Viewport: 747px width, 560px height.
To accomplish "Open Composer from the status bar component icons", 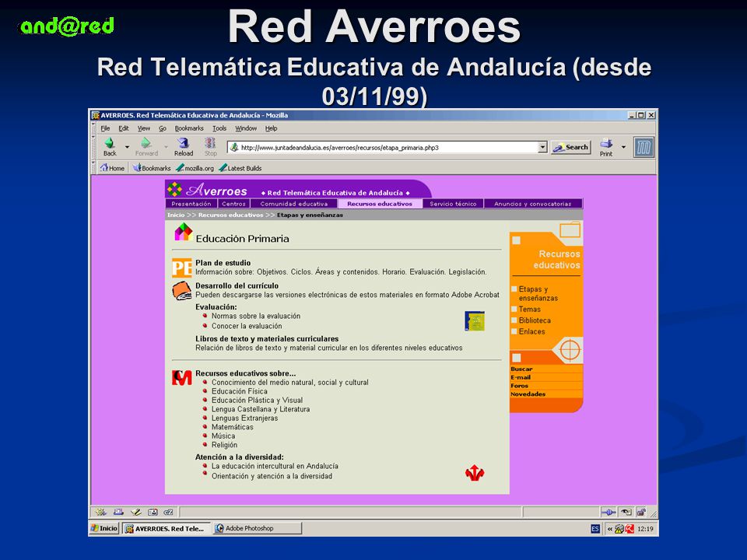I will coord(135,513).
